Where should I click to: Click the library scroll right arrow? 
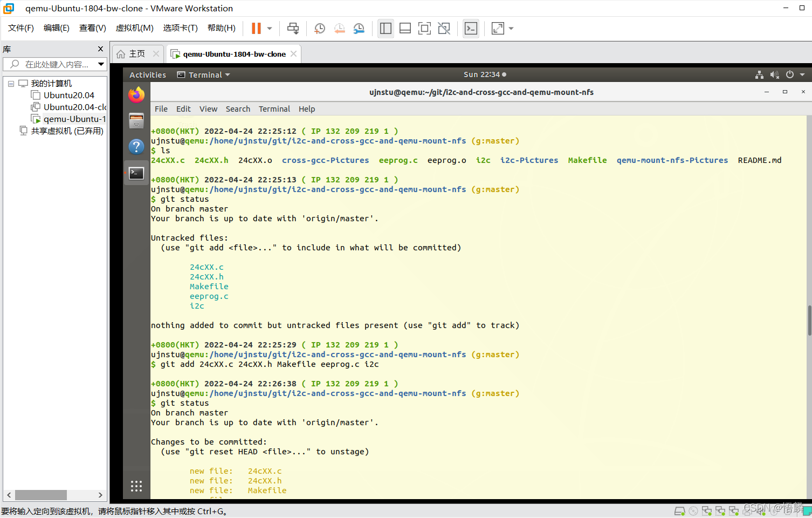[100, 495]
